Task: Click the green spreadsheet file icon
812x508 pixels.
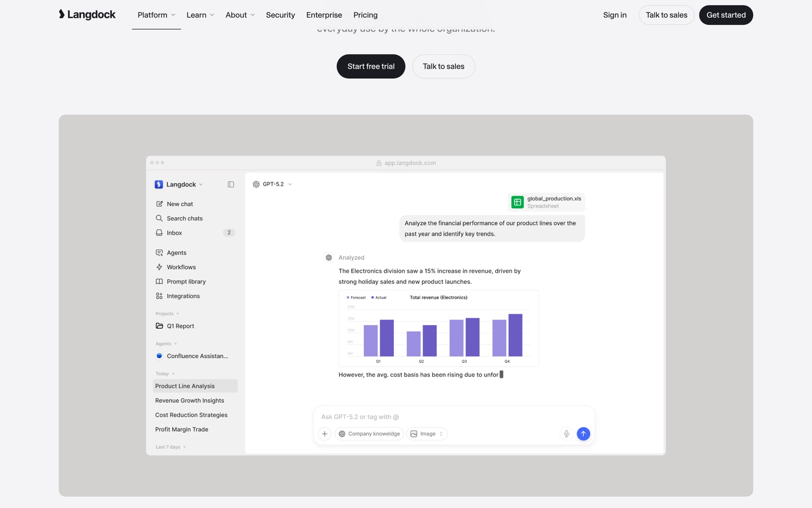Action: [x=517, y=202]
